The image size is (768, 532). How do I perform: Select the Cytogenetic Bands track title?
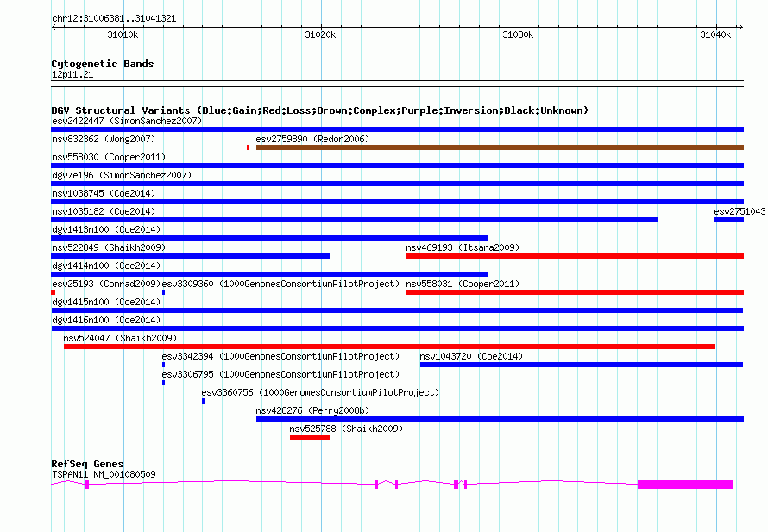pyautogui.click(x=103, y=64)
